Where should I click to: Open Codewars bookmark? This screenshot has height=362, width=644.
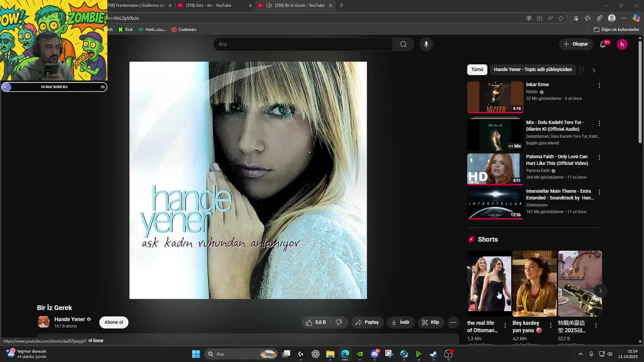tap(183, 30)
